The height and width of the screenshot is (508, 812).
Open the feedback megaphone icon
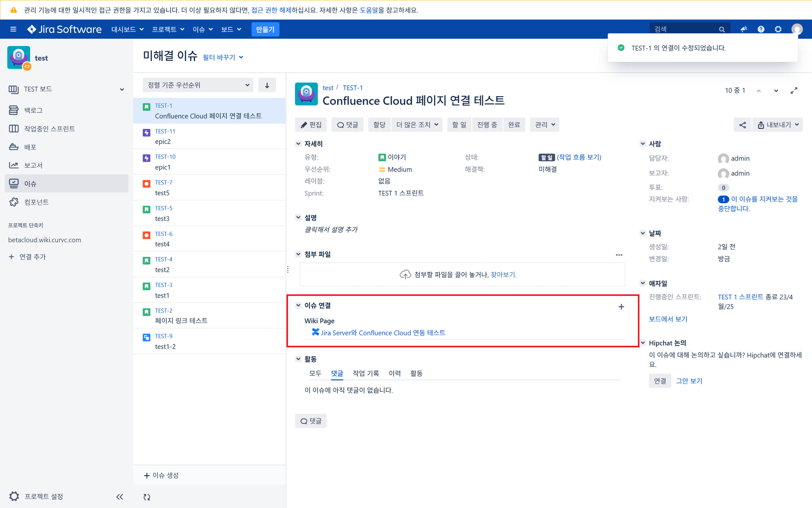click(x=744, y=29)
